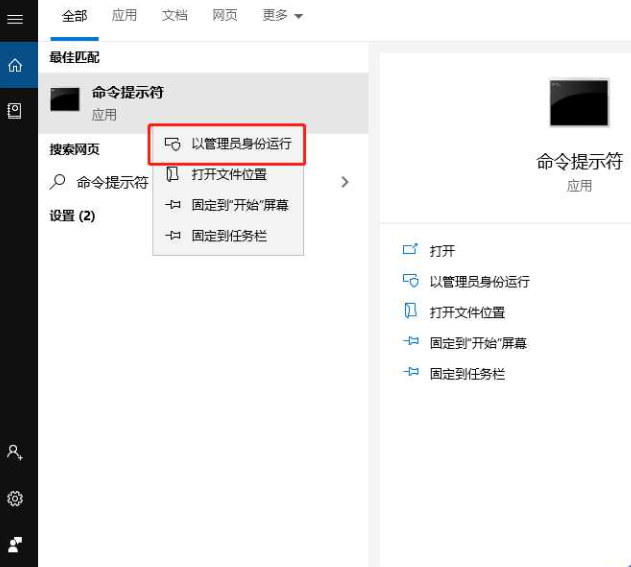
Task: Click the large 命令提示符 preview icon
Action: pyautogui.click(x=579, y=103)
